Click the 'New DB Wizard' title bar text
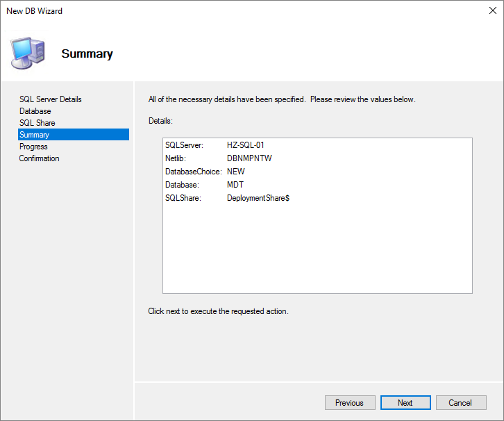This screenshot has height=421, width=504. click(x=34, y=11)
